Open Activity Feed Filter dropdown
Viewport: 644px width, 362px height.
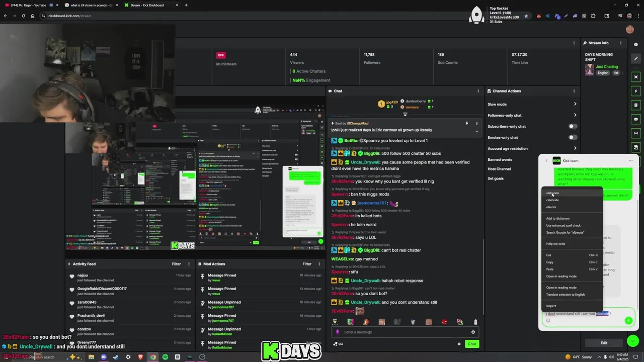click(x=176, y=264)
